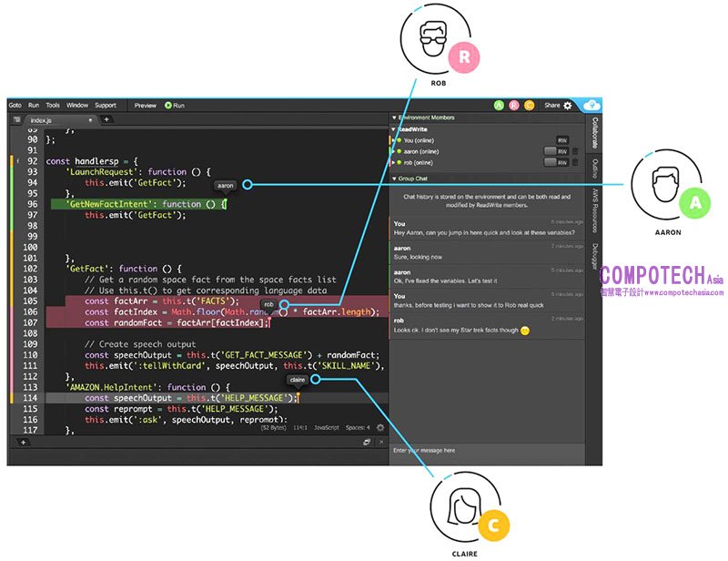Image resolution: width=728 pixels, height=561 pixels.
Task: Delete rob from members using trash icon
Action: pyautogui.click(x=575, y=162)
